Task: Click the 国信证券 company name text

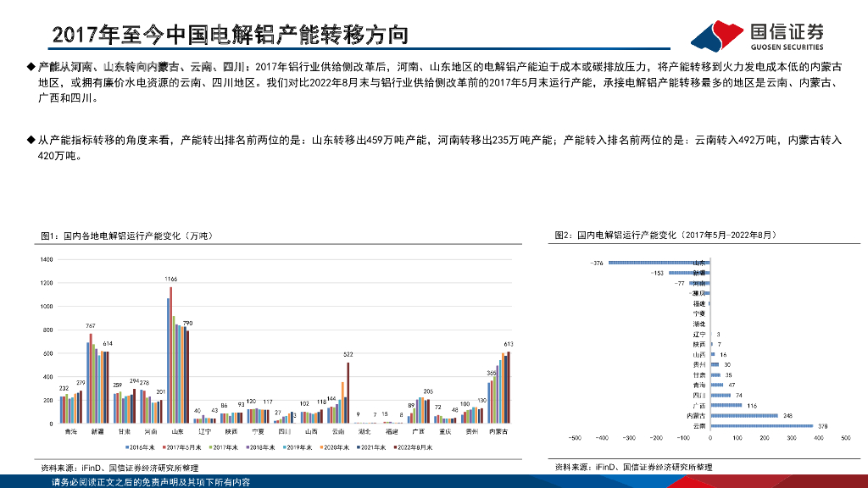Action: 787,30
